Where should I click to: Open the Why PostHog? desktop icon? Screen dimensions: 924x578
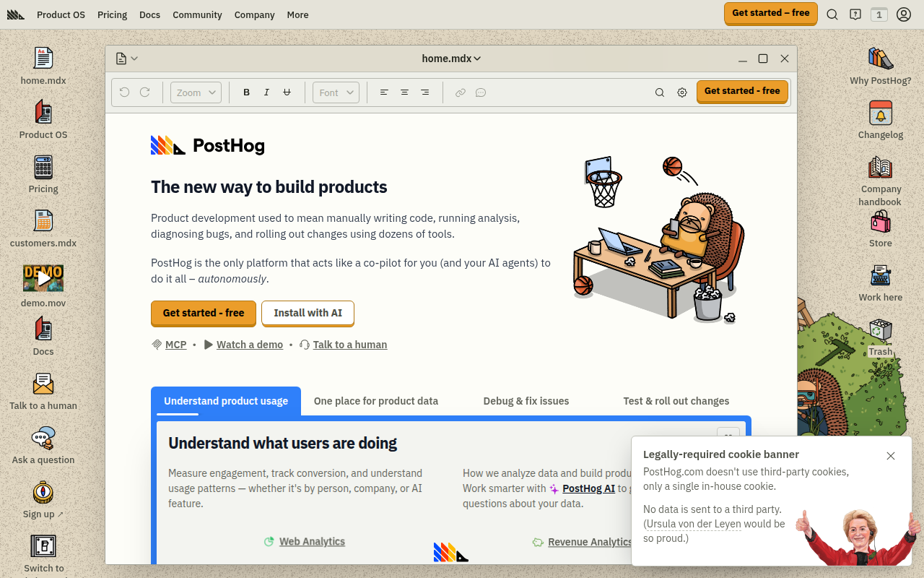(x=881, y=66)
